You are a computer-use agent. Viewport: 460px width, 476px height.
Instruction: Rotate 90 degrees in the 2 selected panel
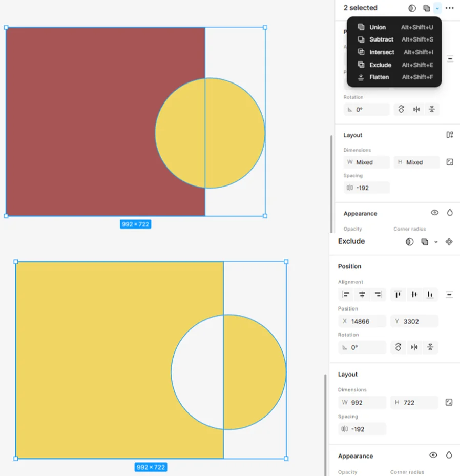click(401, 109)
